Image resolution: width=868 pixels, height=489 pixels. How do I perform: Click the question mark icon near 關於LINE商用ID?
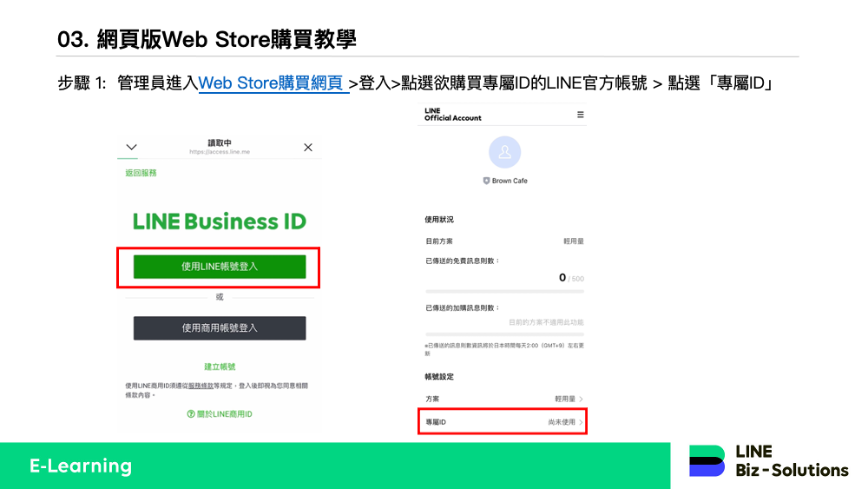tap(190, 414)
